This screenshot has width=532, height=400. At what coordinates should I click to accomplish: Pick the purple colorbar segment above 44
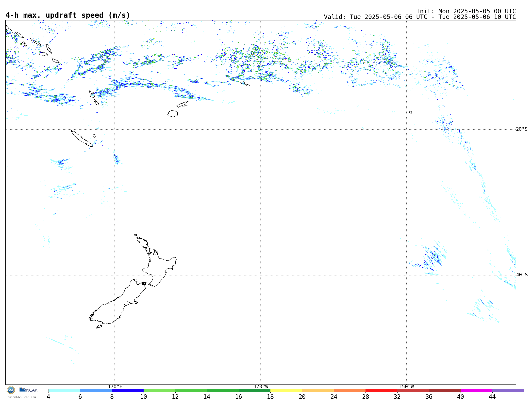point(508,390)
